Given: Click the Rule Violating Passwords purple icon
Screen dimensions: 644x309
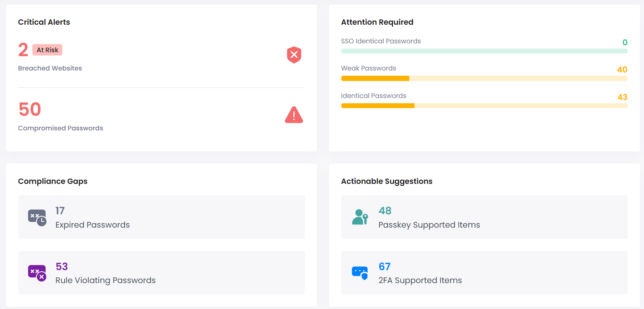Looking at the screenshot, I should (37, 273).
